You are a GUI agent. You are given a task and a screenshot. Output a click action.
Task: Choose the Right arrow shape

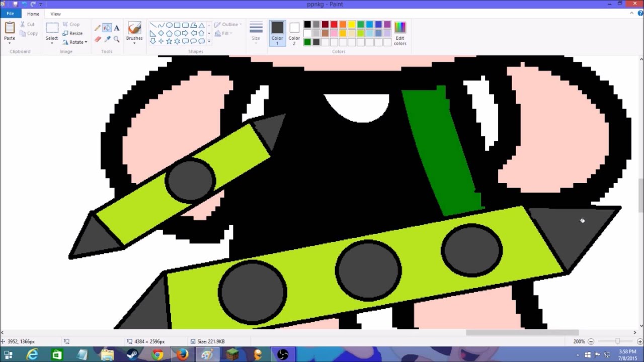tap(185, 33)
